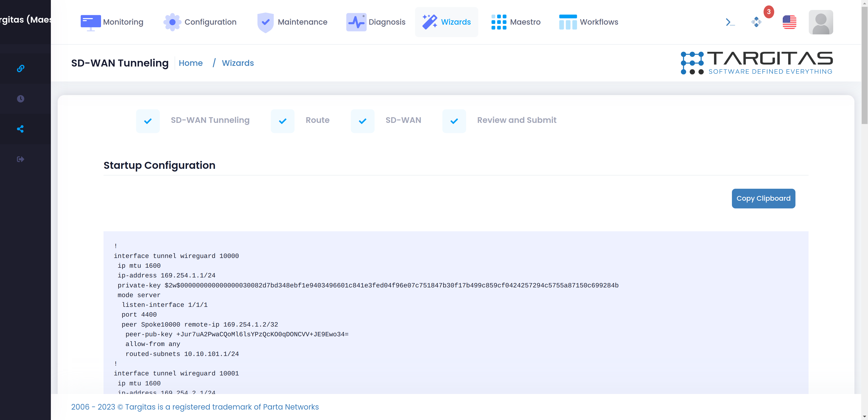The width and height of the screenshot is (868, 420).
Task: Click the 'mode server' line
Action: click(139, 295)
